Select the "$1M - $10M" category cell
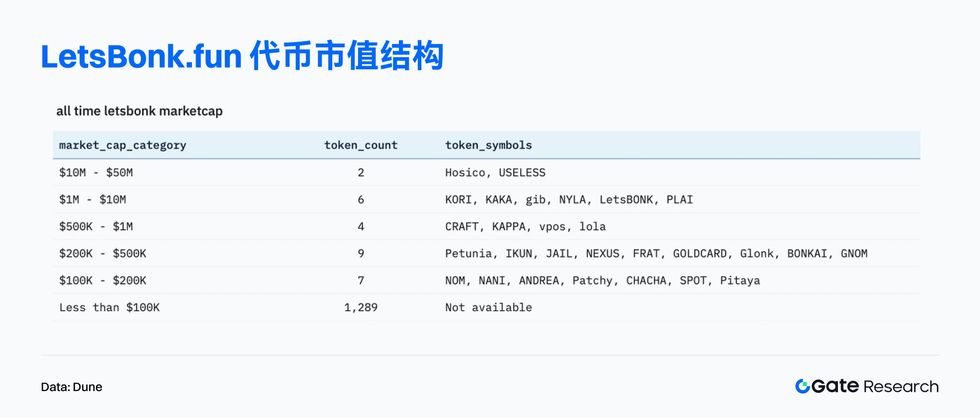The image size is (980, 418). pos(93,200)
